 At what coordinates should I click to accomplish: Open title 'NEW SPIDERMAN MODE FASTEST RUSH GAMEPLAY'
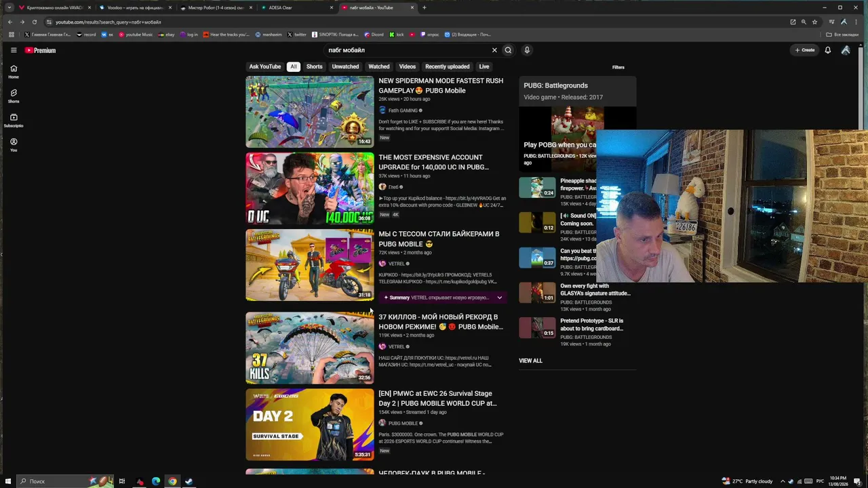pyautogui.click(x=441, y=85)
